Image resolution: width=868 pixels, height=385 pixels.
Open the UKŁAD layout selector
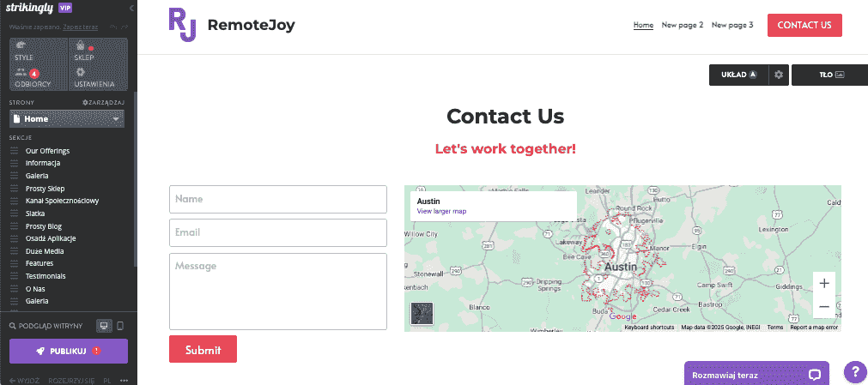[738, 75]
